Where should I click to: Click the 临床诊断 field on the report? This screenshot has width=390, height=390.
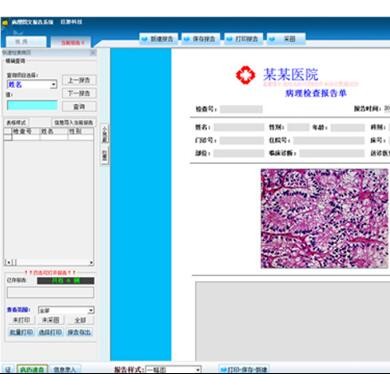tap(332, 153)
